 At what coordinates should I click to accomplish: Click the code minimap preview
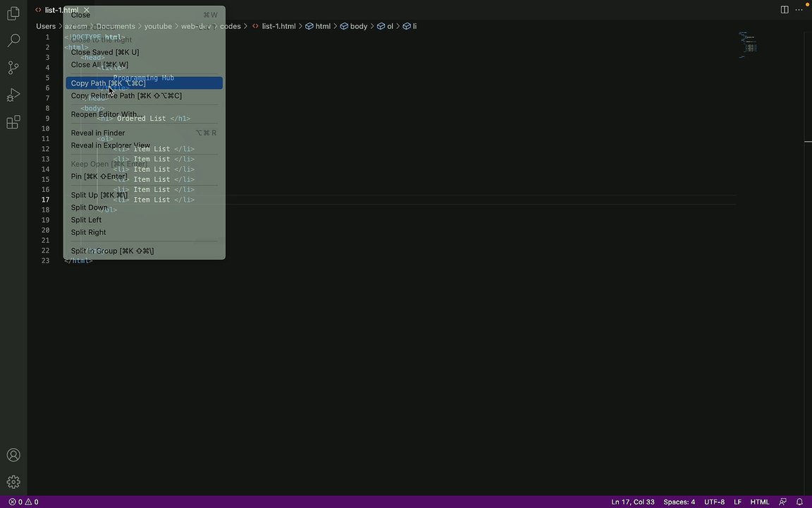748,44
